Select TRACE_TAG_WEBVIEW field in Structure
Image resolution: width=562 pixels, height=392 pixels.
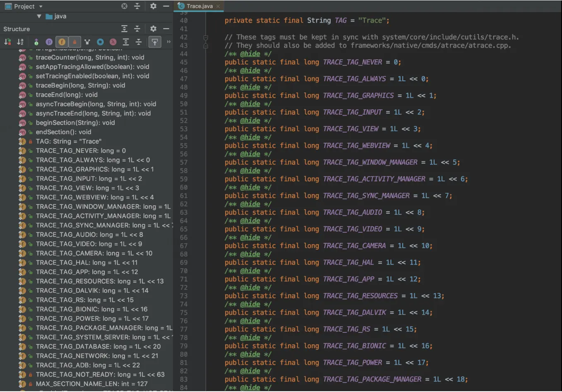coord(95,197)
